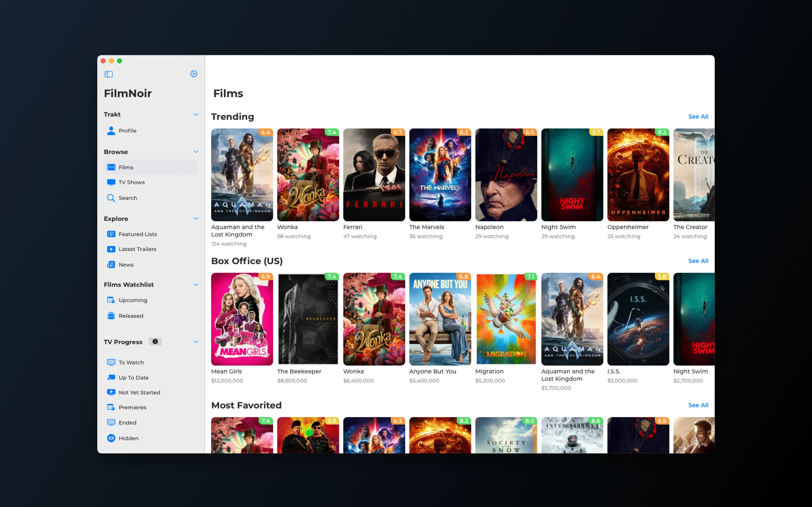Click the Search magnifying glass icon

(111, 198)
